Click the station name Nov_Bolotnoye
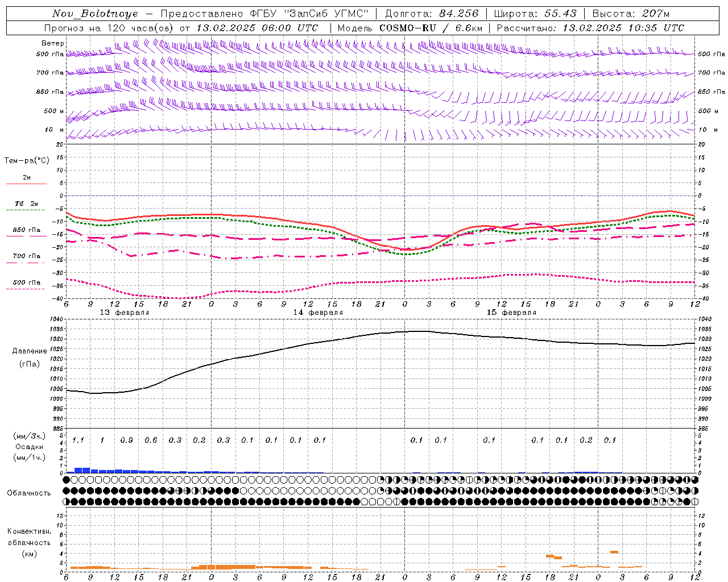The image size is (728, 582). tap(95, 14)
